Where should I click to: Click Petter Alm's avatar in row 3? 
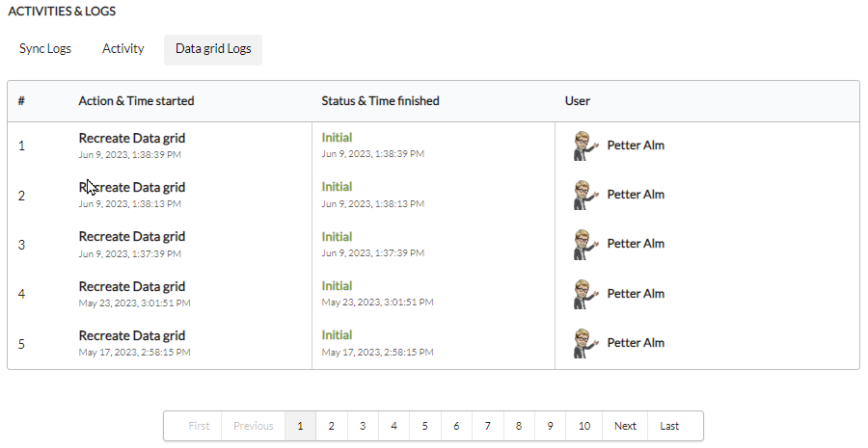pyautogui.click(x=585, y=244)
